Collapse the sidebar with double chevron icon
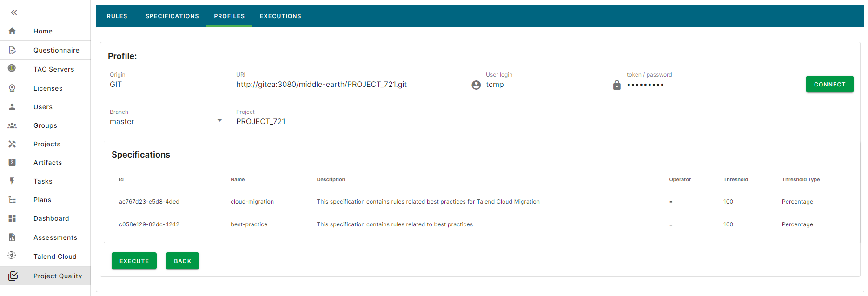This screenshot has width=868, height=296. click(14, 13)
